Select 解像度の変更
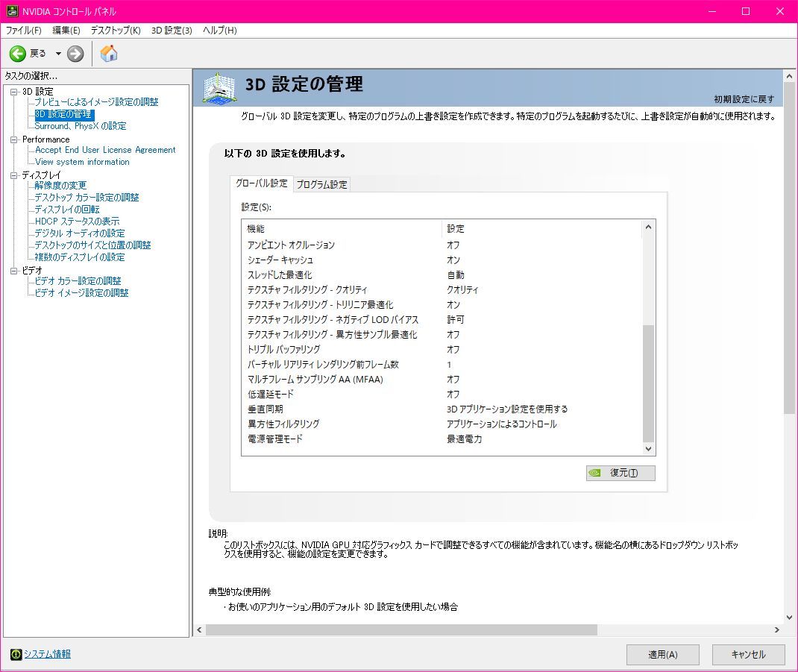The width and height of the screenshot is (798, 672). pyautogui.click(x=60, y=185)
